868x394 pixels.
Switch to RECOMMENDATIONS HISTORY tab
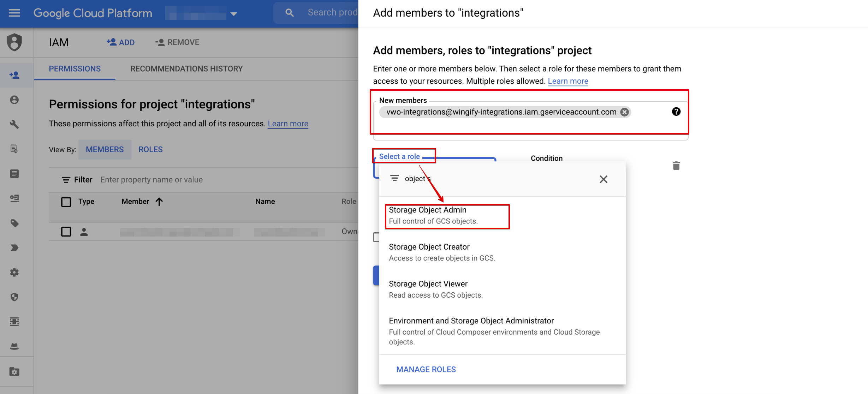186,69
